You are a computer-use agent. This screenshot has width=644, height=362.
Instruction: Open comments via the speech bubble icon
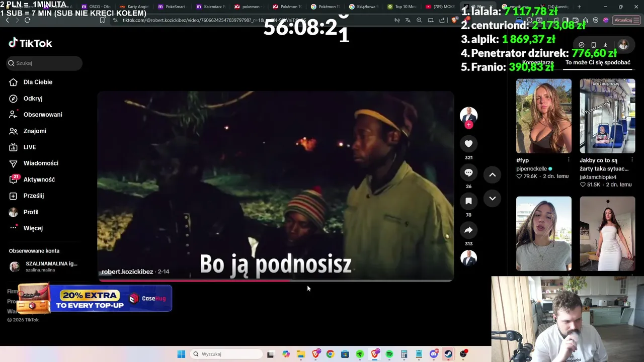point(468,172)
